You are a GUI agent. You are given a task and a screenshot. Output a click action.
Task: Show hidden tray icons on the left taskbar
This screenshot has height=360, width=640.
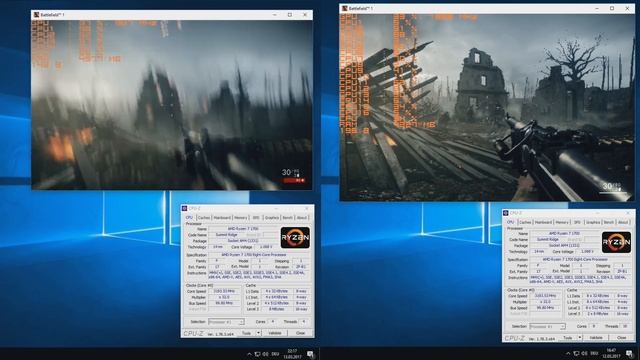click(x=249, y=354)
